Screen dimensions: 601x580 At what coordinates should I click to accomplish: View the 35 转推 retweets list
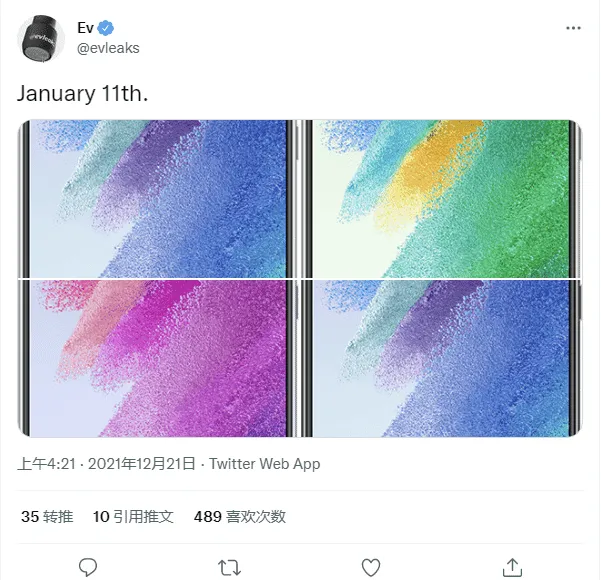47,517
